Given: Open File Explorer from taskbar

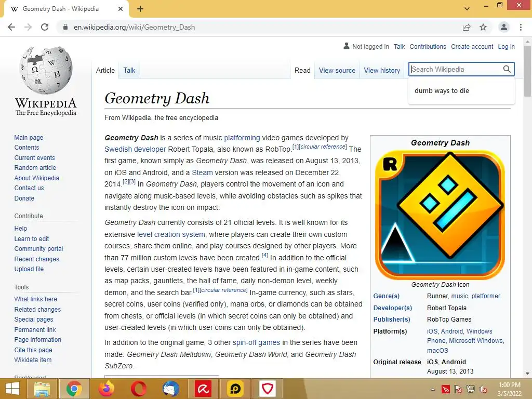Looking at the screenshot, I should 42,389.
